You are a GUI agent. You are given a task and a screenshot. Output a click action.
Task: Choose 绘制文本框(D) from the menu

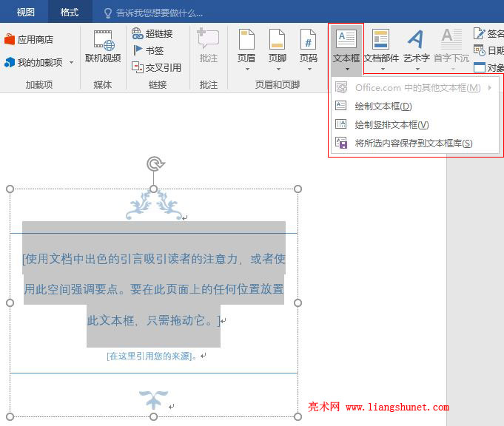(x=415, y=106)
